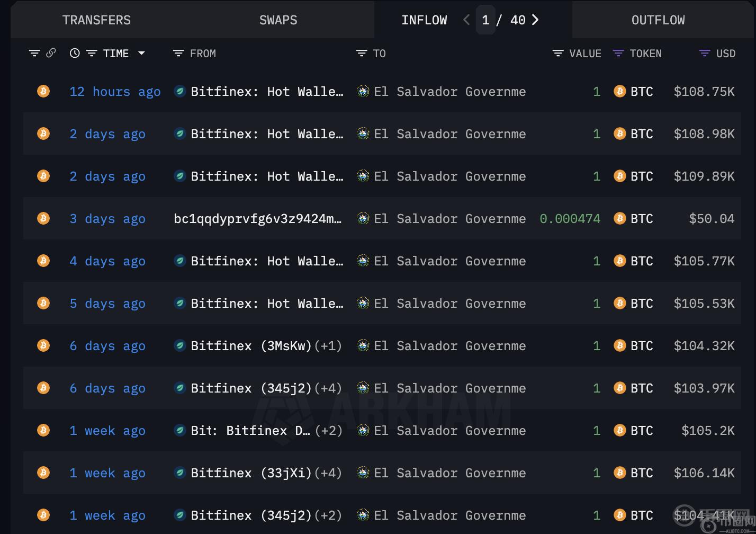Image resolution: width=756 pixels, height=534 pixels.
Task: Open the TO column filter icon
Action: [x=362, y=54]
